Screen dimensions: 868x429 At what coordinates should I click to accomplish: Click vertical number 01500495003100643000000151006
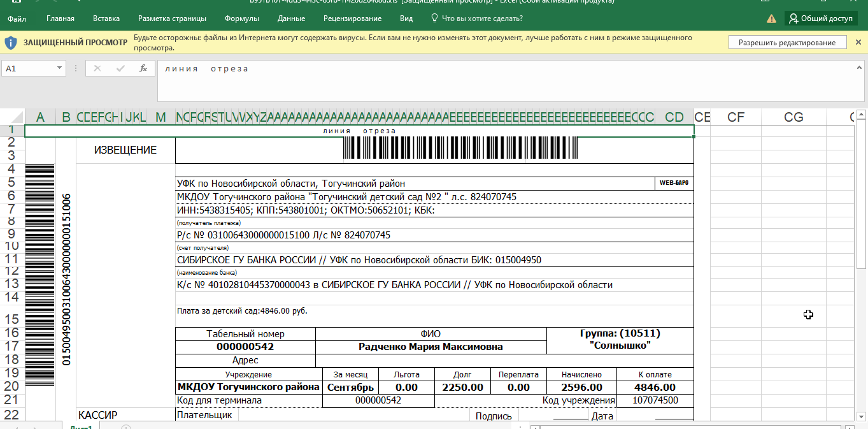pos(66,279)
